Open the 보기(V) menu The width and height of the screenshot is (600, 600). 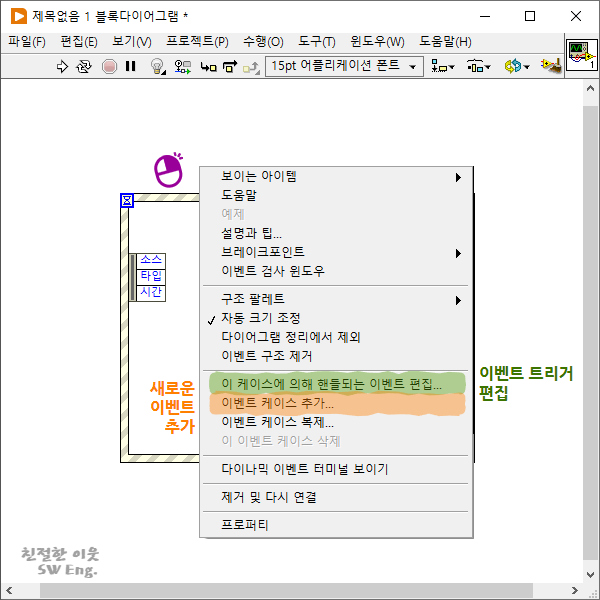(x=132, y=41)
